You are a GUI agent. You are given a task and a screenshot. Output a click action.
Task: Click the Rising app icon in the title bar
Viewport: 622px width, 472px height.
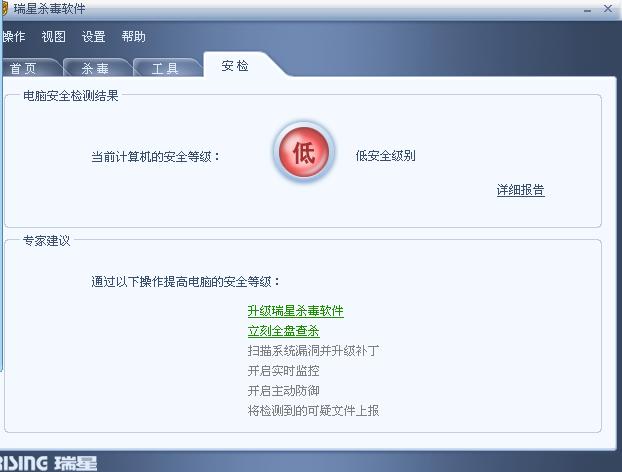(x=4, y=8)
